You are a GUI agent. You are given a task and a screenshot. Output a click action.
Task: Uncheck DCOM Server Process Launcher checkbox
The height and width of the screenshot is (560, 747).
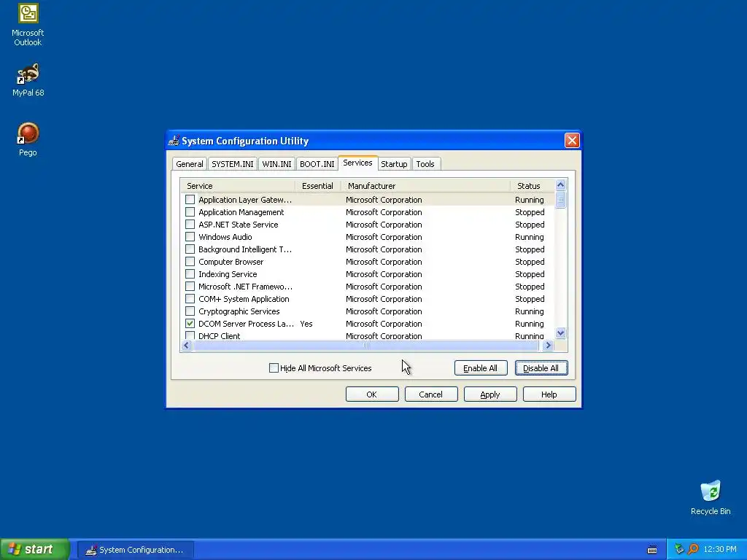pos(190,323)
